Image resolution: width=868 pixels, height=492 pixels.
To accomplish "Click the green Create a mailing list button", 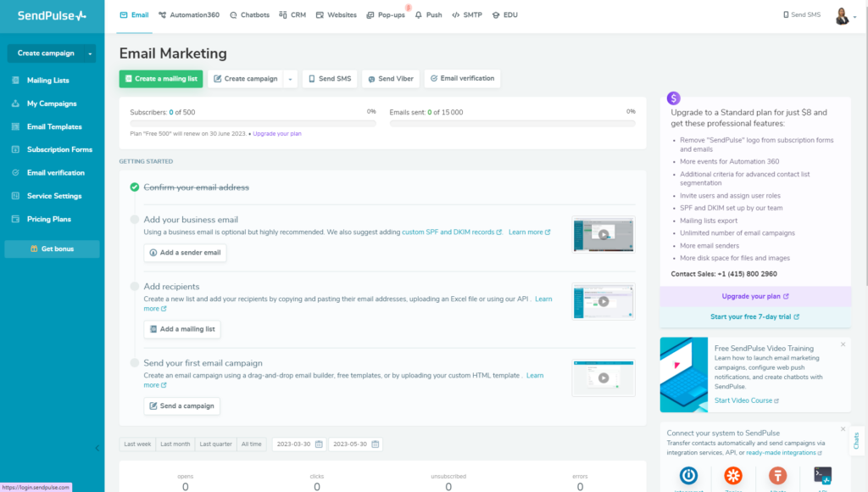I will point(161,79).
